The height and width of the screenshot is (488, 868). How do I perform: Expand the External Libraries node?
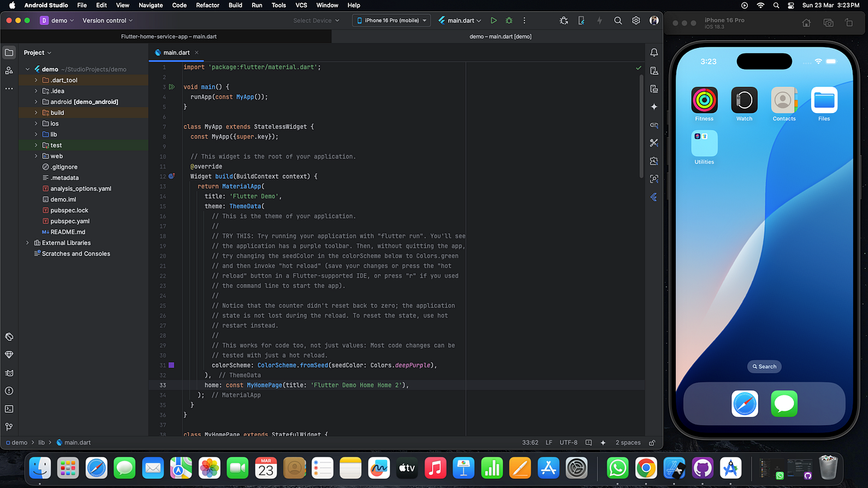pos(27,243)
